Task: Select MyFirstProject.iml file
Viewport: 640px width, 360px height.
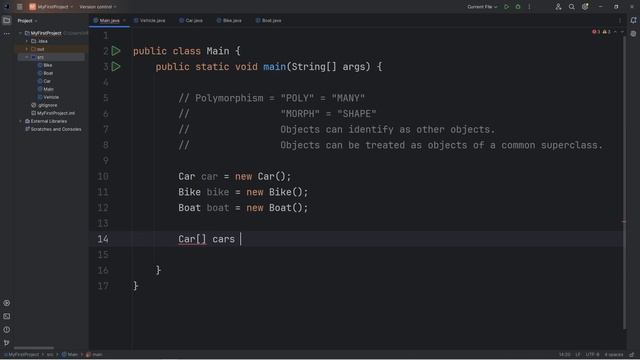Action: (x=53, y=113)
